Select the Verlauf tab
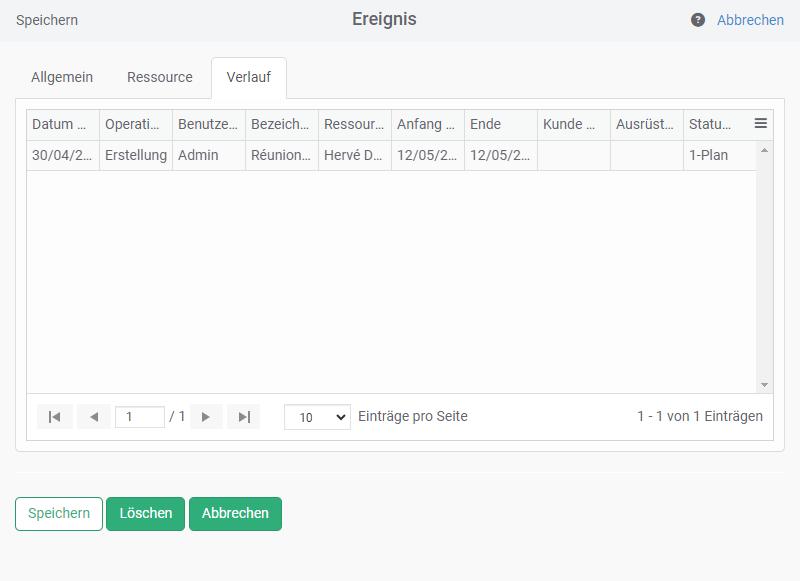Image resolution: width=800 pixels, height=581 pixels. pos(248,78)
